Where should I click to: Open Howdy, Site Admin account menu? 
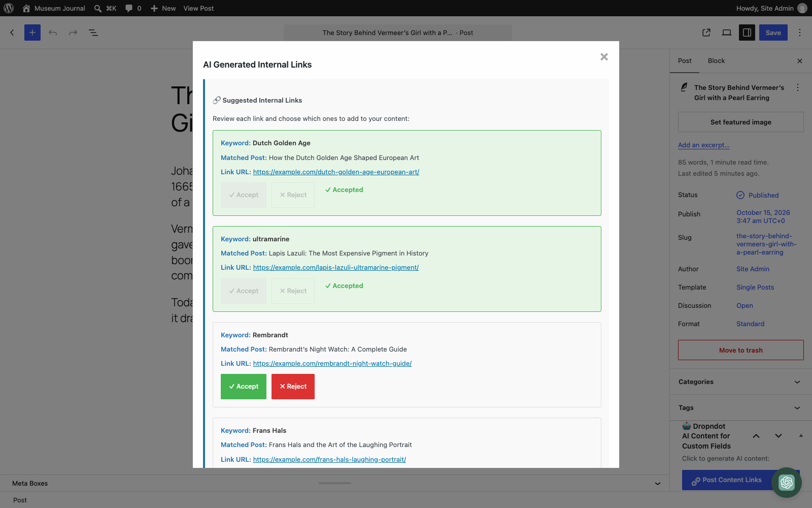click(771, 8)
